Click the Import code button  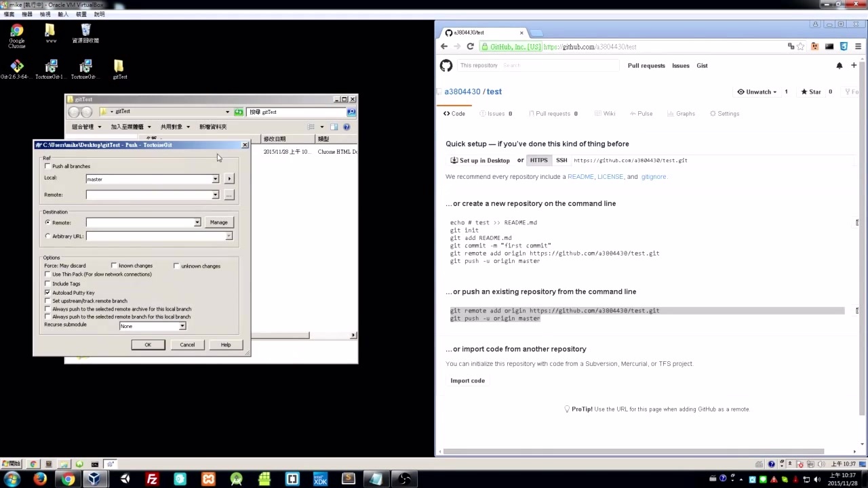coord(467,381)
